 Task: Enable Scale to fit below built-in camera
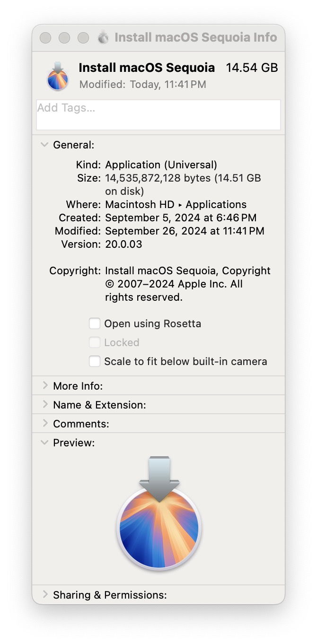click(95, 362)
